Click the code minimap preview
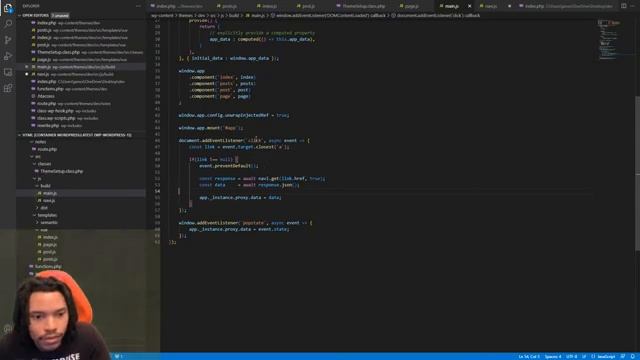The image size is (640, 360). [x=615, y=40]
